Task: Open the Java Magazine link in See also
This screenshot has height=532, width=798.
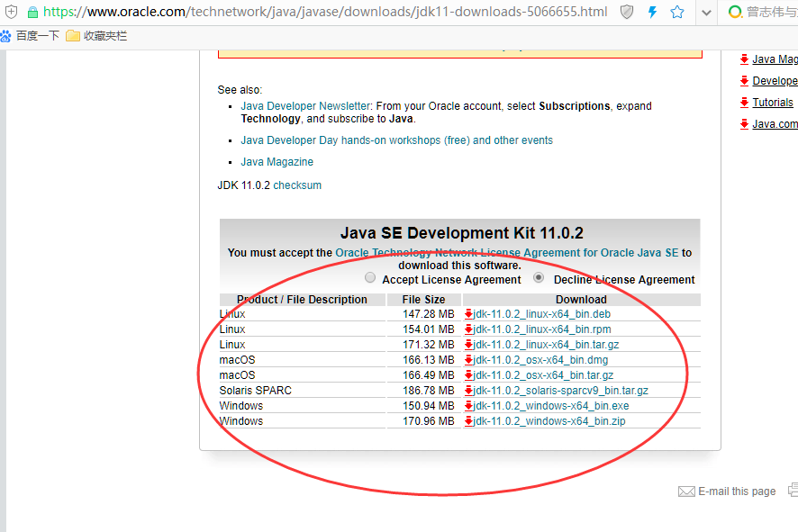Action: [277, 162]
